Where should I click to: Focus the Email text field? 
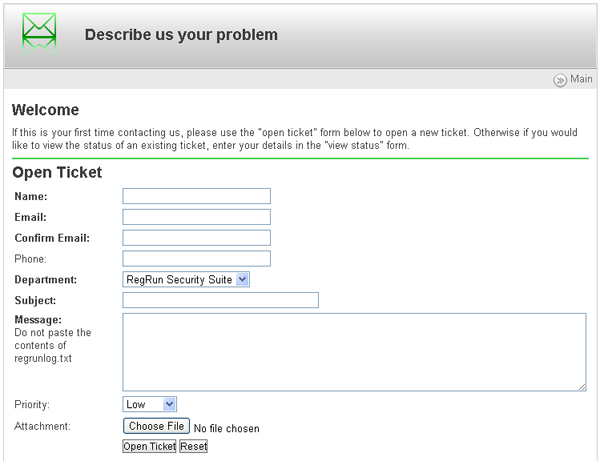[196, 217]
